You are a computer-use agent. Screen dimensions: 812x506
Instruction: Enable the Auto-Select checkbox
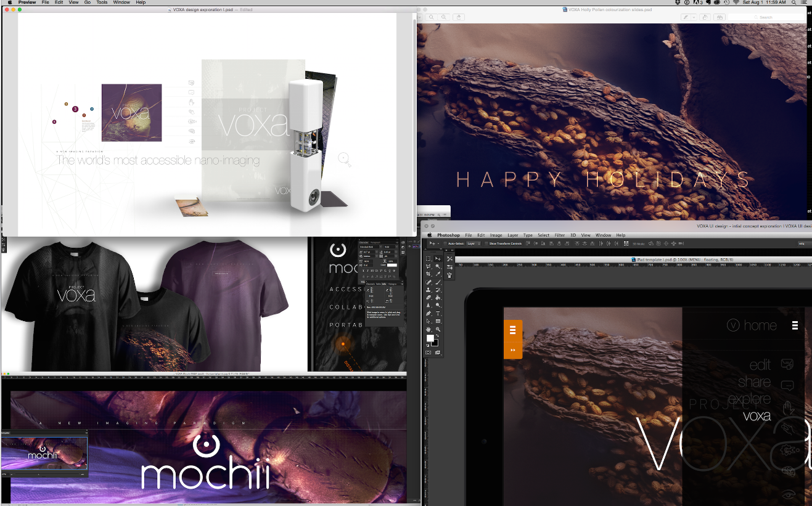[x=445, y=243]
